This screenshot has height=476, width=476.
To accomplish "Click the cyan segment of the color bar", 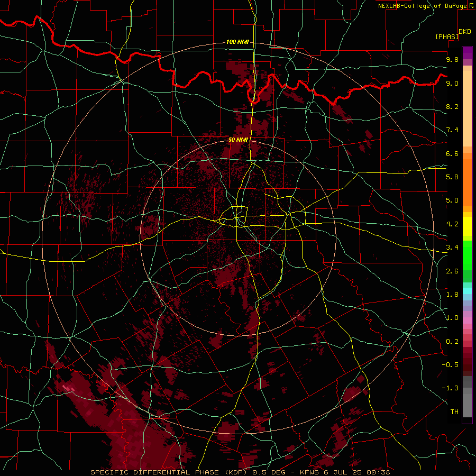I will pyautogui.click(x=467, y=290).
